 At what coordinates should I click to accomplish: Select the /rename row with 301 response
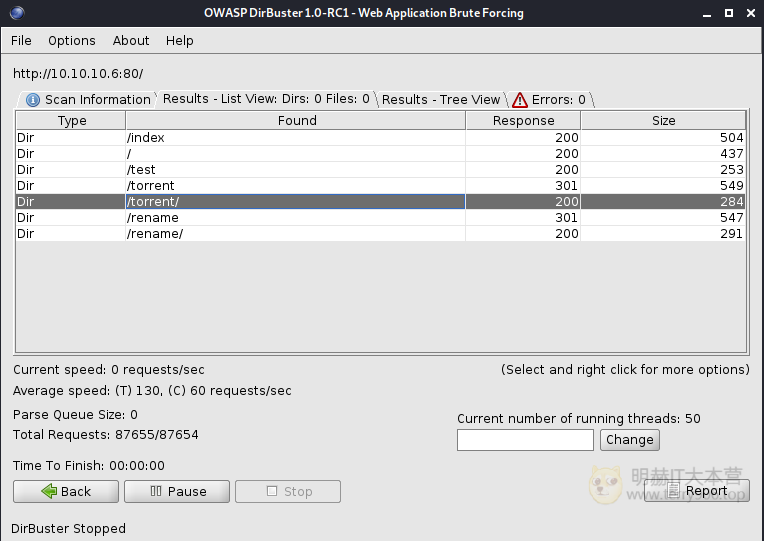click(x=381, y=217)
